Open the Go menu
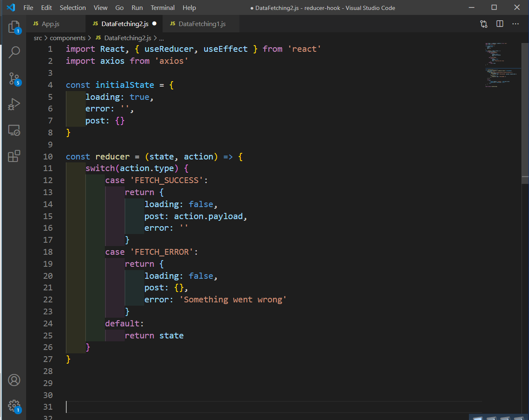This screenshot has width=529, height=420. point(119,7)
